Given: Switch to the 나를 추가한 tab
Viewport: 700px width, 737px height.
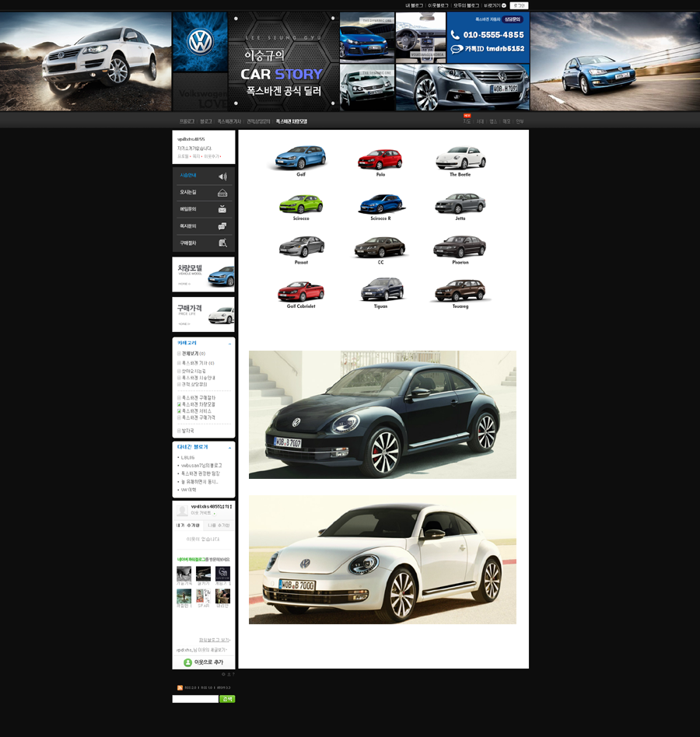Looking at the screenshot, I should point(219,526).
